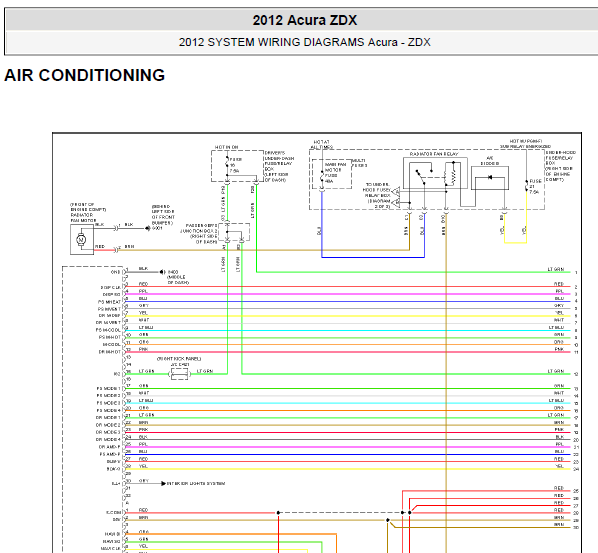598x553 pixels.
Task: Select the 2012 System Wiring Diagrams subtitle
Action: [304, 42]
